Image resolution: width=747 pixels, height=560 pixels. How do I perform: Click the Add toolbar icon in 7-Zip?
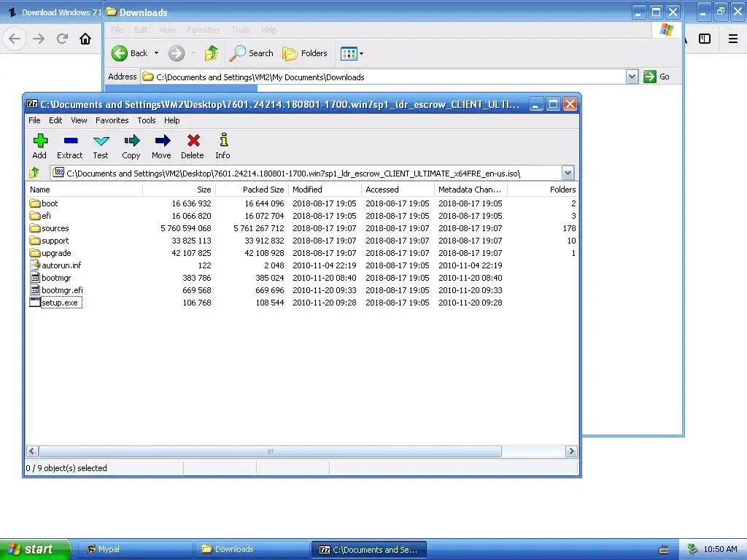40,141
